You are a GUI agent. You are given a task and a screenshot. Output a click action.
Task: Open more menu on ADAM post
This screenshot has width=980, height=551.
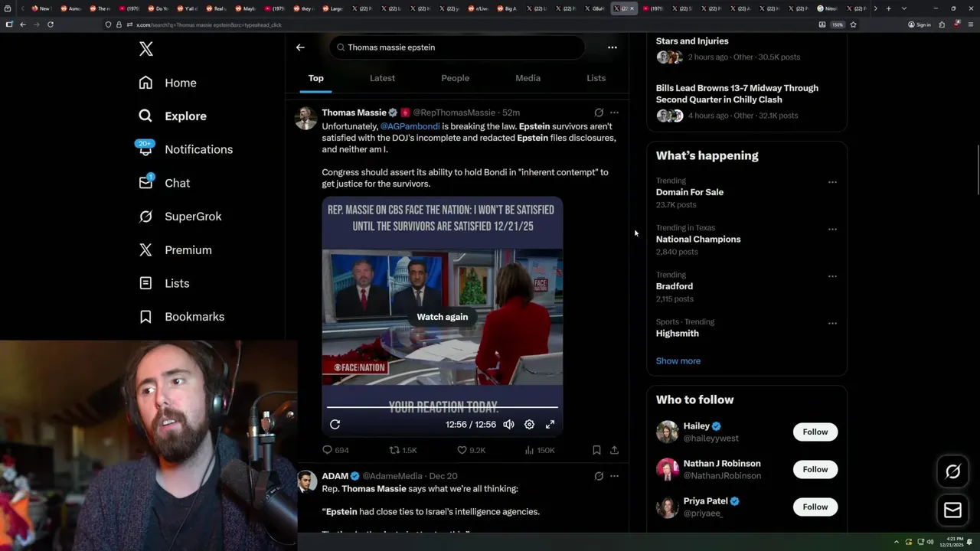pos(614,476)
